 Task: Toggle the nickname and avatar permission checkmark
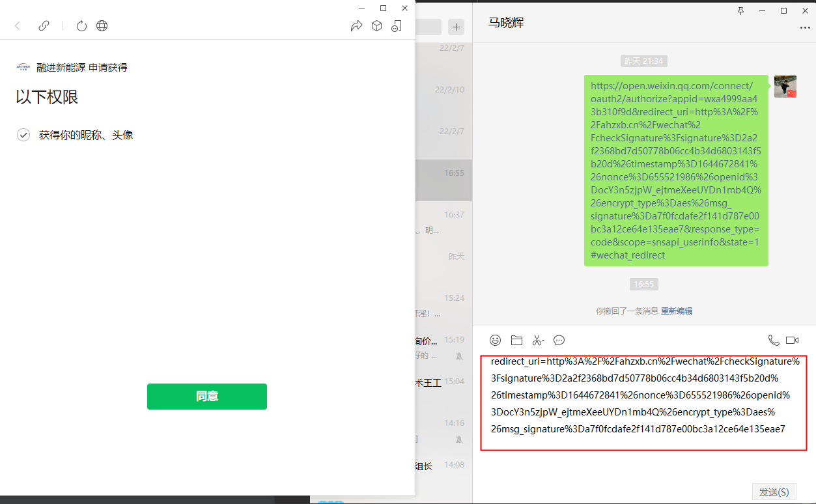click(x=23, y=135)
